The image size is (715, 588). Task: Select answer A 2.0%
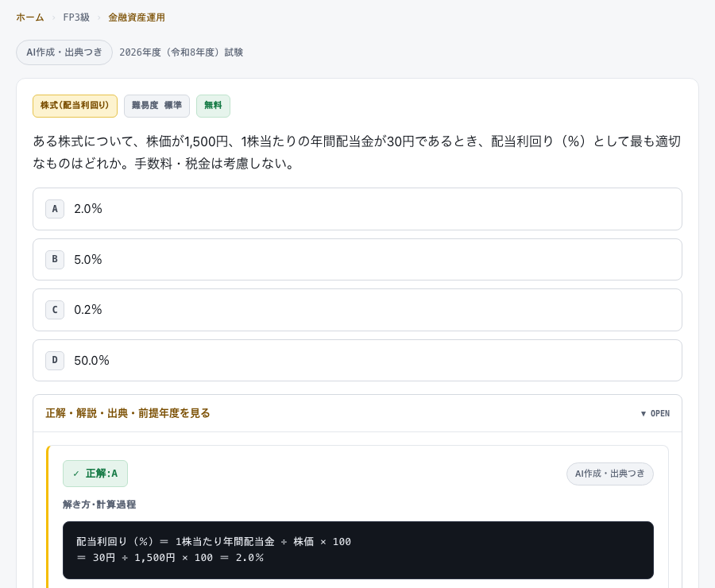click(x=357, y=209)
